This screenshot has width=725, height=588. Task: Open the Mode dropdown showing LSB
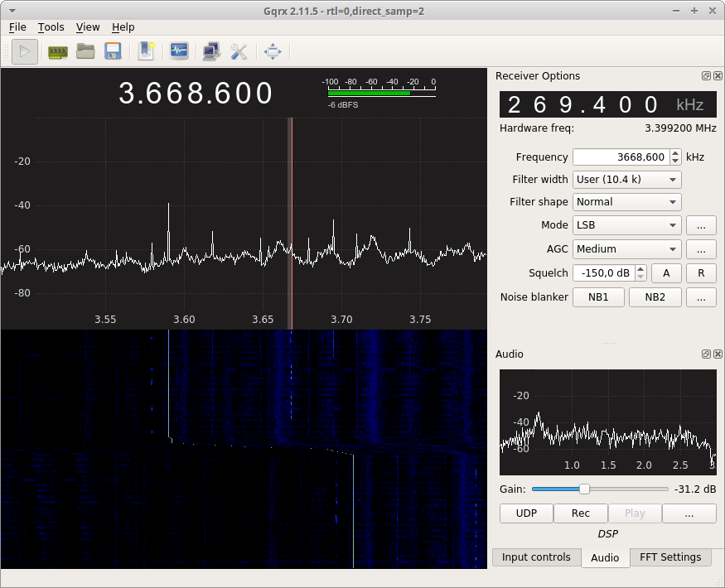coord(627,225)
